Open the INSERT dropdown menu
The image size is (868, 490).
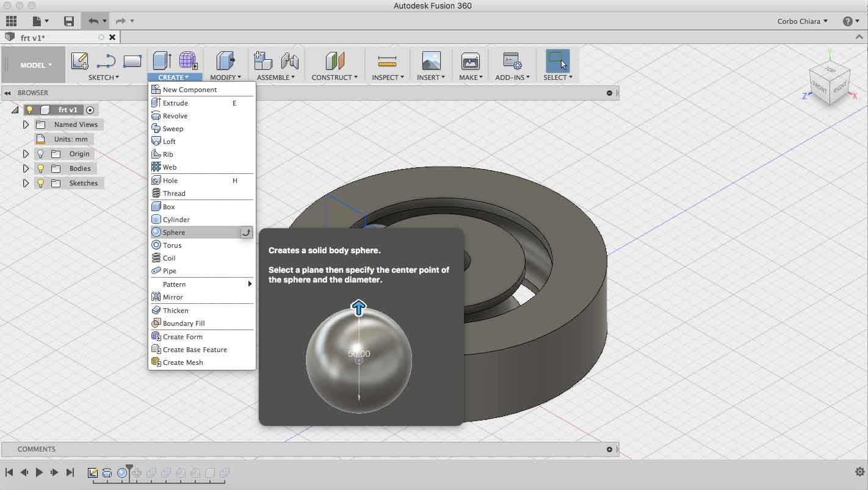(x=431, y=77)
